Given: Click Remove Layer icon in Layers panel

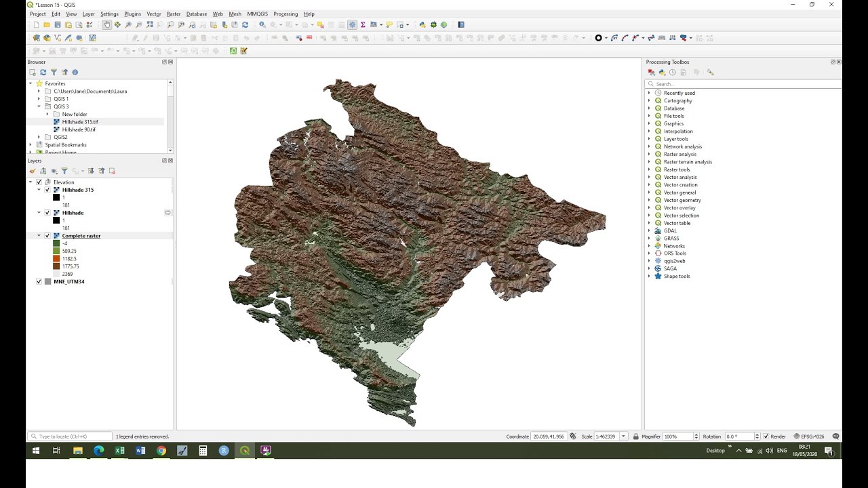Looking at the screenshot, I should 112,171.
